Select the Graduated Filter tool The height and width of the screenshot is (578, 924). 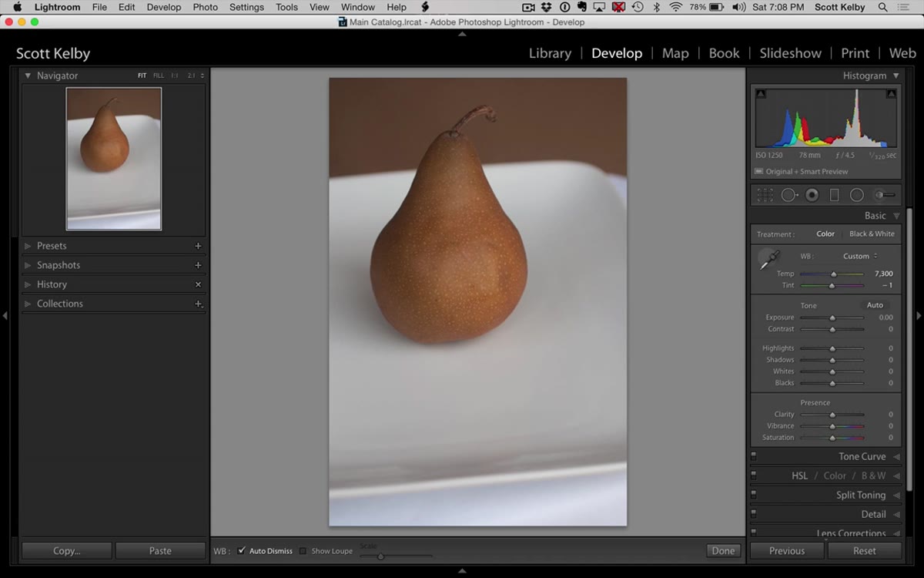pyautogui.click(x=834, y=195)
